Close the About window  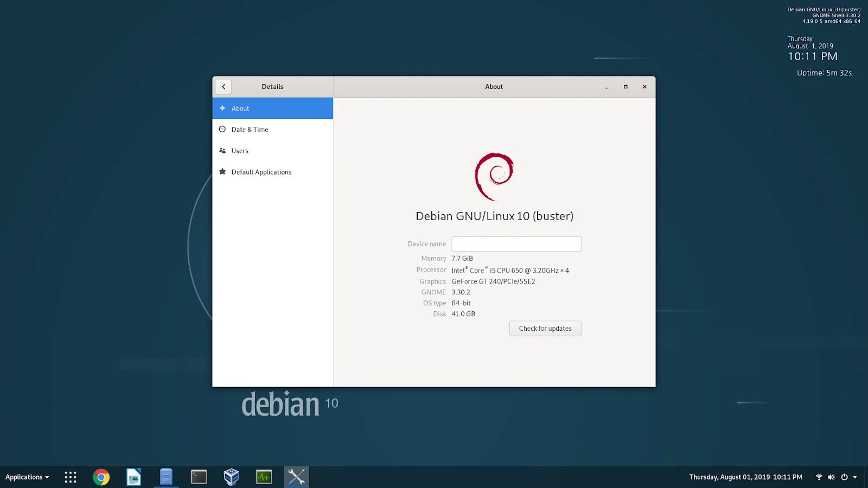point(644,87)
